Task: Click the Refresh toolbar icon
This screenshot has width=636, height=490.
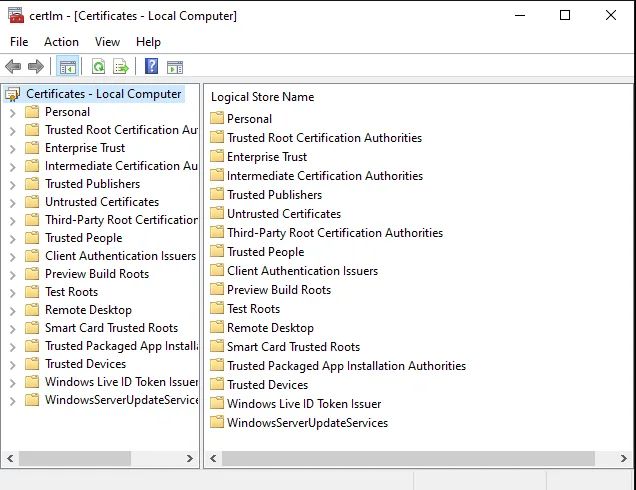Action: coord(98,67)
